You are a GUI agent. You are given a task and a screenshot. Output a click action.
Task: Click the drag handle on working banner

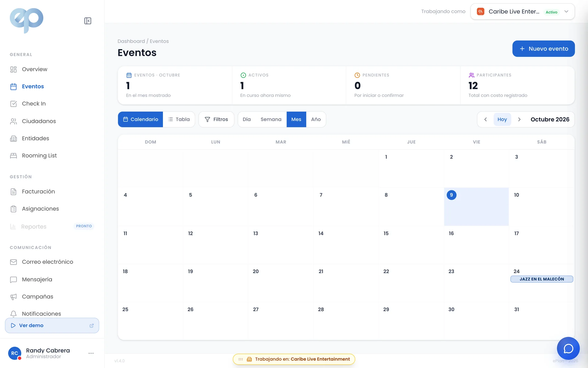[x=241, y=359]
